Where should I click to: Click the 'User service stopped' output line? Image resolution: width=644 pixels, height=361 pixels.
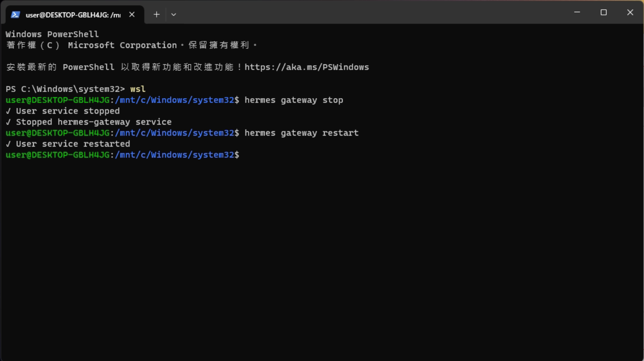click(x=63, y=111)
